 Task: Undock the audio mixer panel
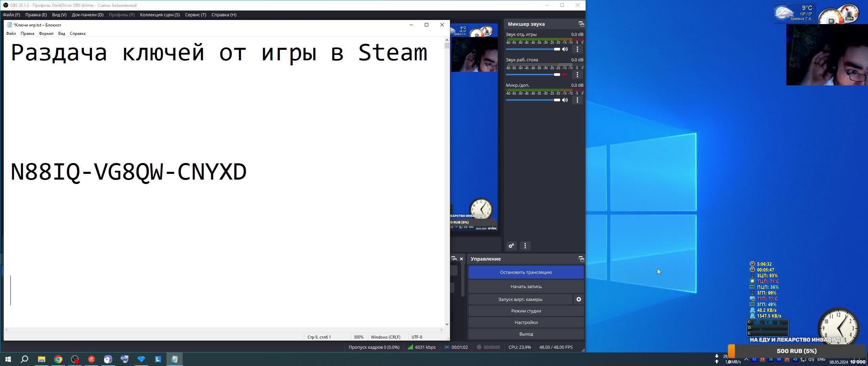(x=581, y=24)
